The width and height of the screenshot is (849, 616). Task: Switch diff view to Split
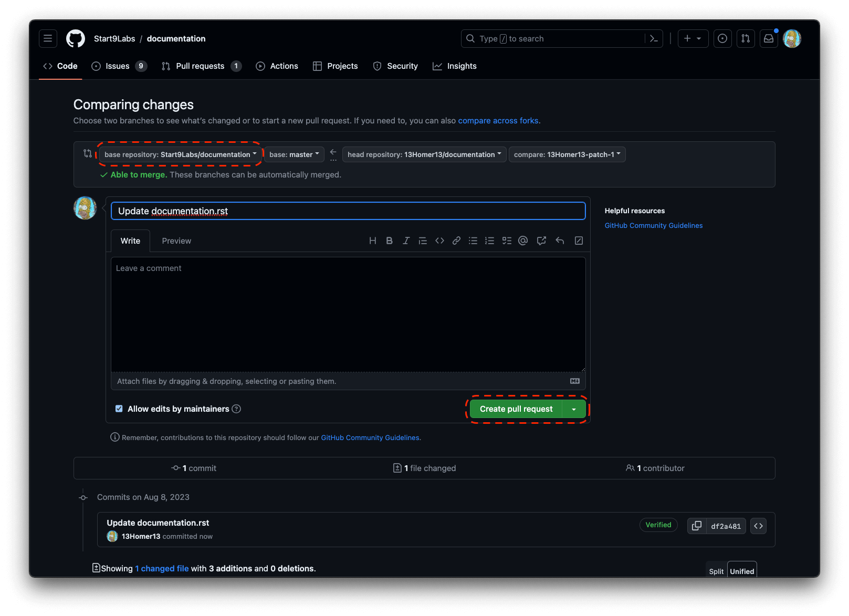click(716, 571)
